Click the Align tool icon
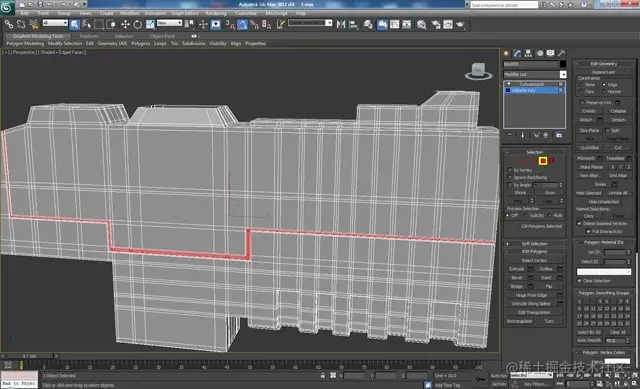640x389 pixels. coord(353,24)
